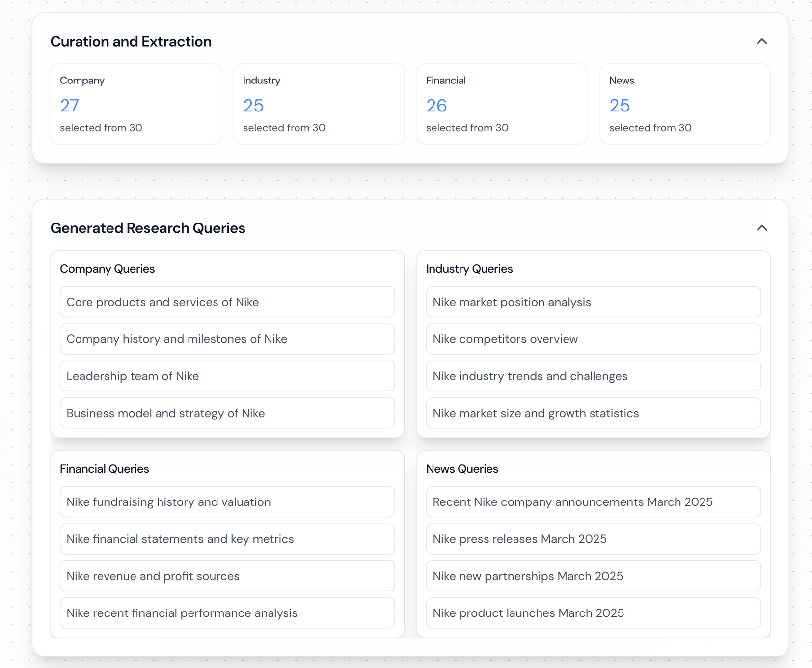Select 'Nike market size and growth statistics' query

tap(594, 413)
